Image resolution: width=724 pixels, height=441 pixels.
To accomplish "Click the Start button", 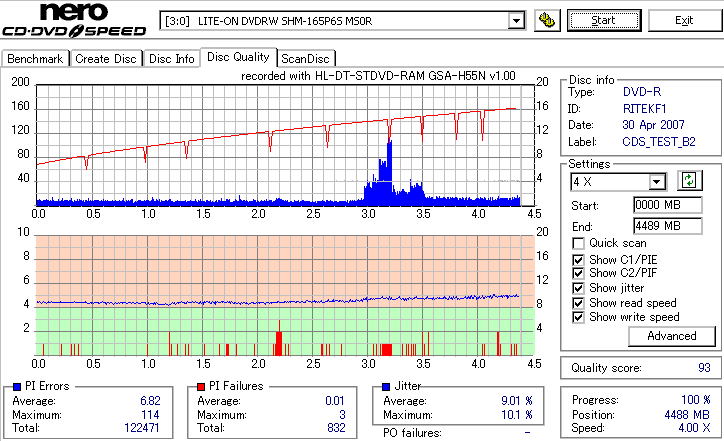I will pyautogui.click(x=604, y=20).
